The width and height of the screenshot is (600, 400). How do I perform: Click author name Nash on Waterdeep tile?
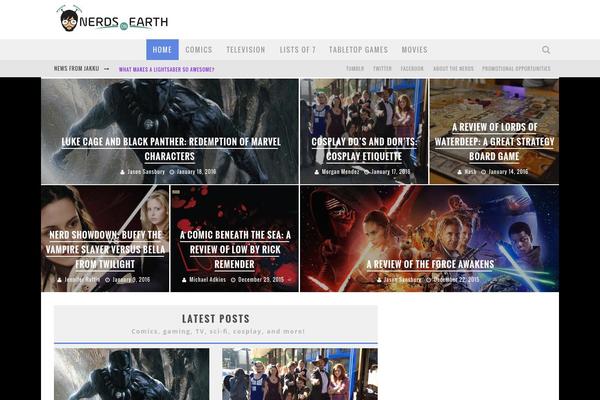tap(470, 172)
